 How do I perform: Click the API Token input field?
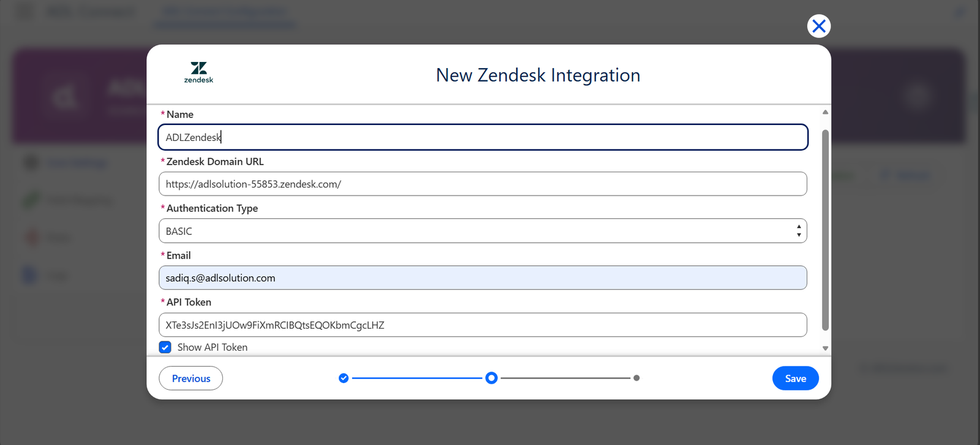coord(483,325)
